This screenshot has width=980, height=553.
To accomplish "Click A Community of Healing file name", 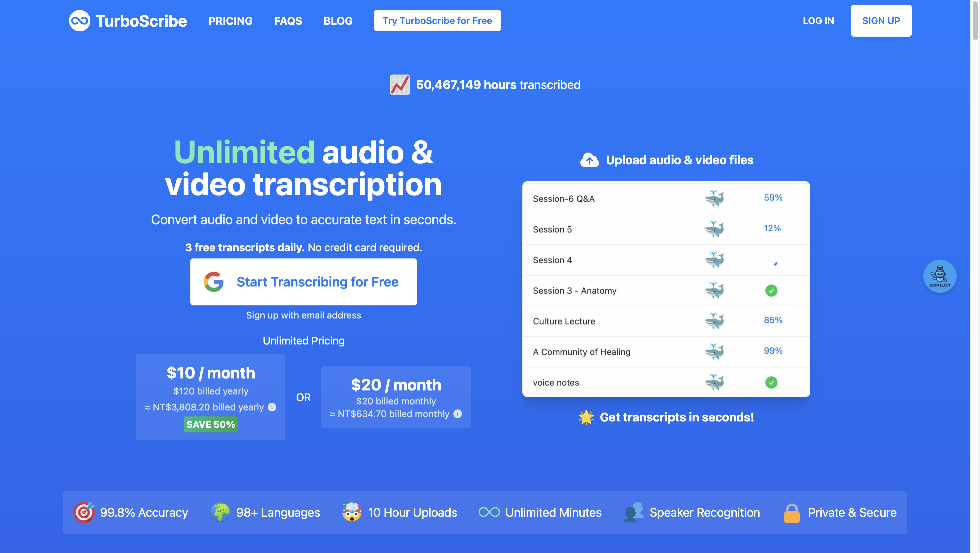I will [x=581, y=352].
